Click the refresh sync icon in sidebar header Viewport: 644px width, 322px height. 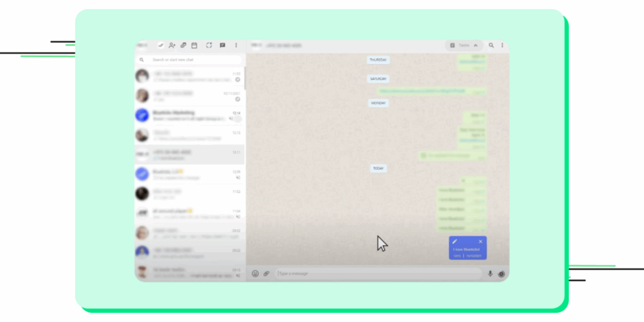click(x=208, y=45)
